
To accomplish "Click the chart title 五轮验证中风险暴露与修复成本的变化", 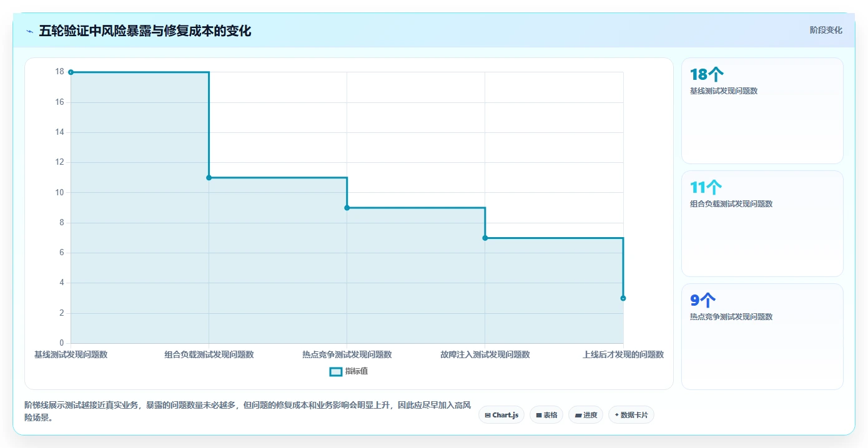I will coord(145,31).
